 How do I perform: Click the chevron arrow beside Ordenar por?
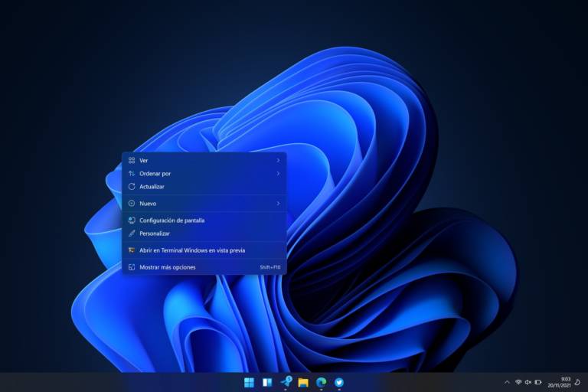pos(278,174)
